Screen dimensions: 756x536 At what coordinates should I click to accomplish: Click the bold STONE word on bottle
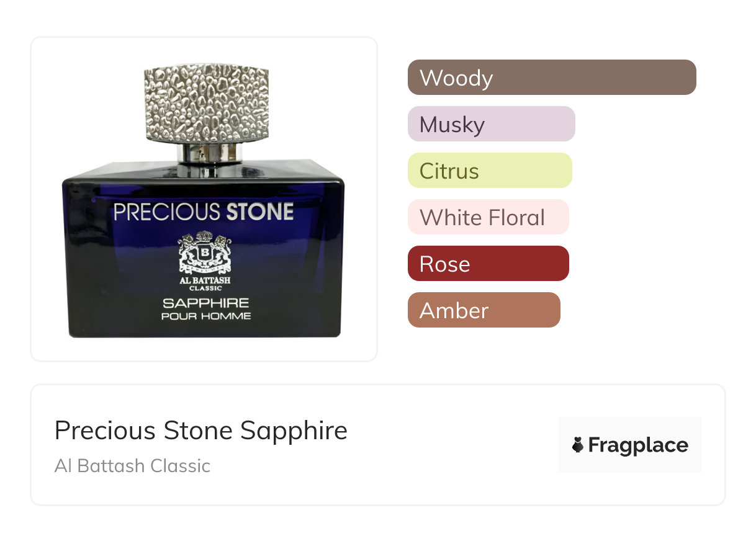pos(259,212)
